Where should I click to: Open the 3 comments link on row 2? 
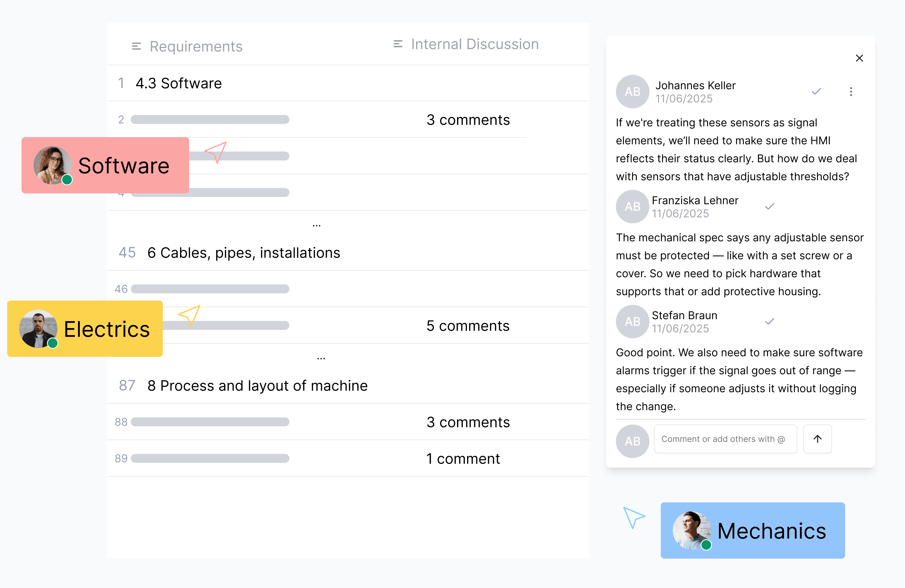tap(468, 120)
